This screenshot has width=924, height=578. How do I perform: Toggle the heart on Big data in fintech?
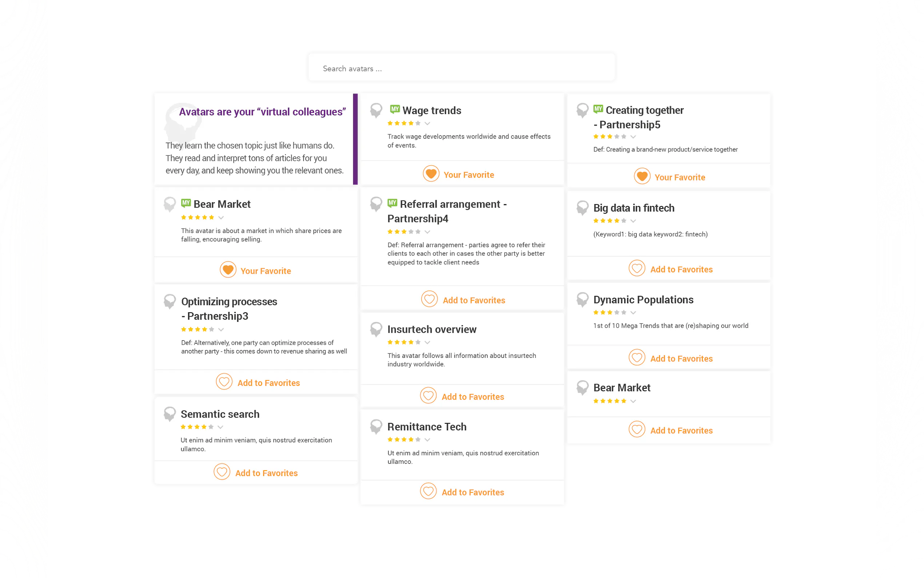click(637, 268)
